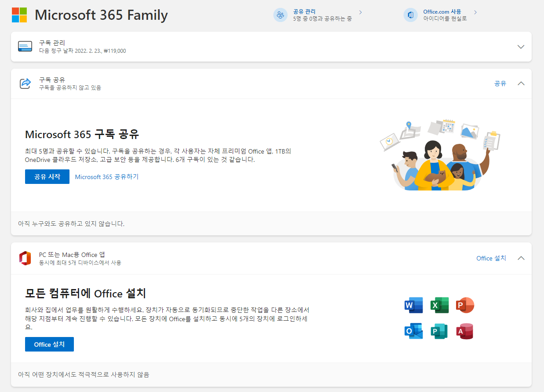This screenshot has width=544, height=392.
Task: Click the family sharing illustration
Action: [x=440, y=155]
